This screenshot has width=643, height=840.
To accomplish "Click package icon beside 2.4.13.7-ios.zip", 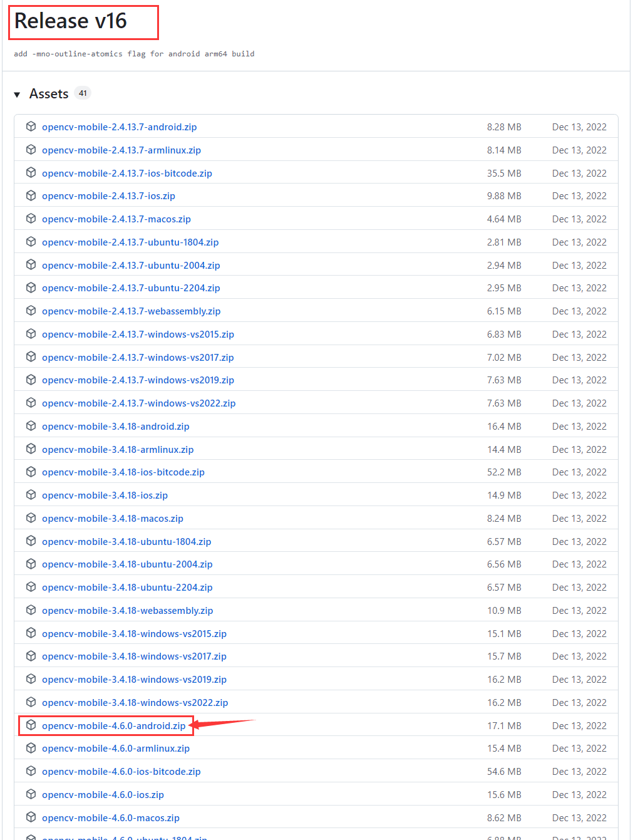I will pyautogui.click(x=31, y=195).
